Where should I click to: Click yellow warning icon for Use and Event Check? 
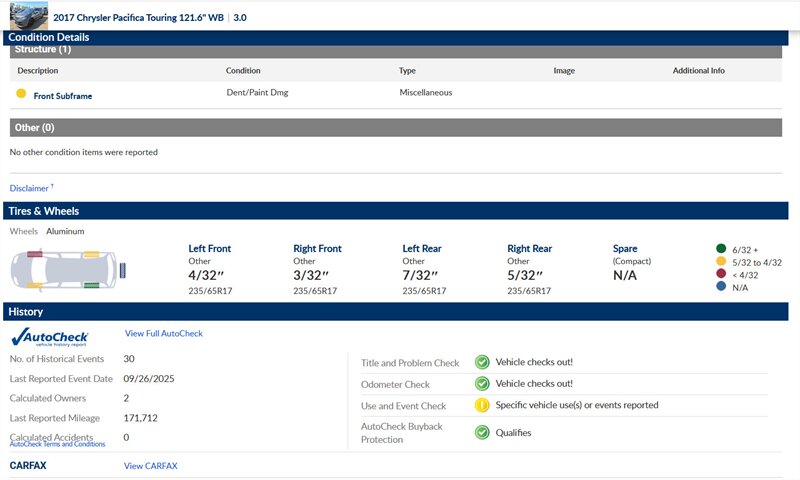tap(481, 406)
